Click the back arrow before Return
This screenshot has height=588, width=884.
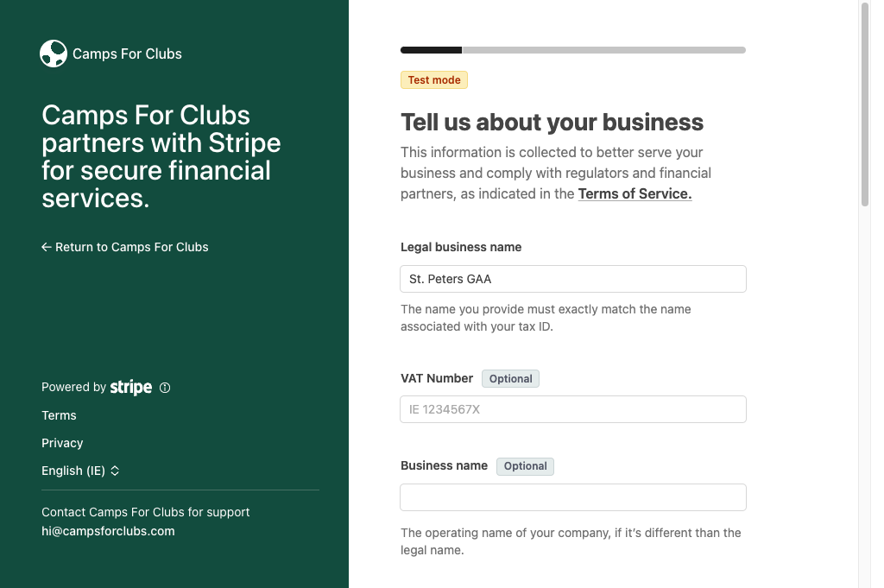click(47, 247)
